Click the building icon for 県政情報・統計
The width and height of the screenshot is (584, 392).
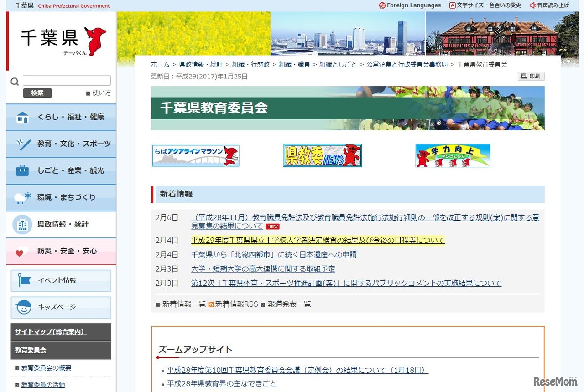tap(22, 224)
